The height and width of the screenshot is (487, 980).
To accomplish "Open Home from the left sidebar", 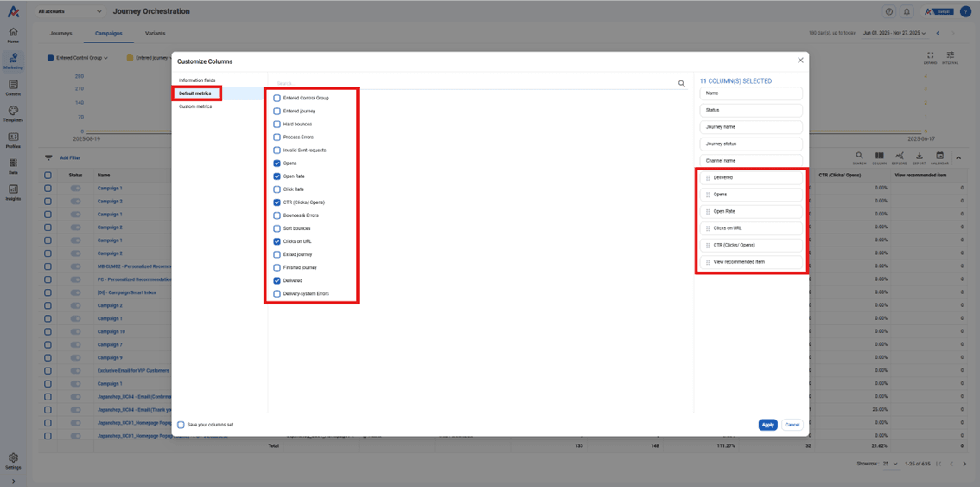I will point(13,35).
